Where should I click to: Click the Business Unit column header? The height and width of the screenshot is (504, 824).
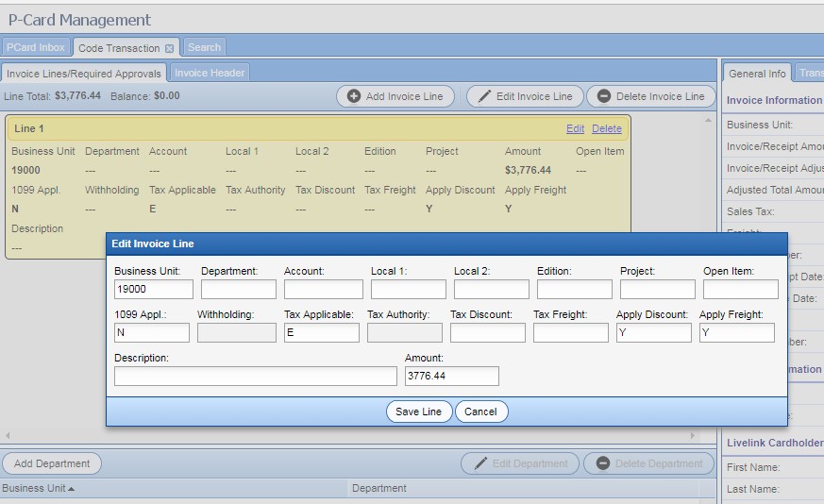pyautogui.click(x=174, y=489)
